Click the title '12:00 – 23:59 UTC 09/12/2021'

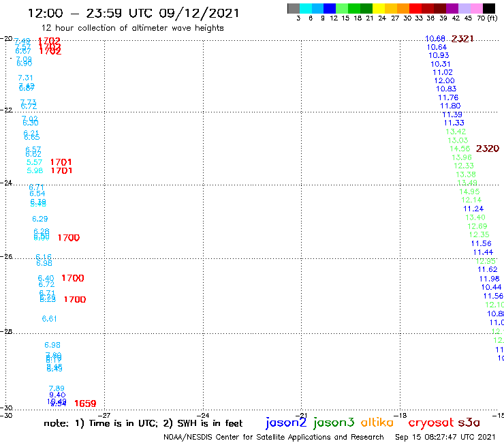click(x=133, y=13)
